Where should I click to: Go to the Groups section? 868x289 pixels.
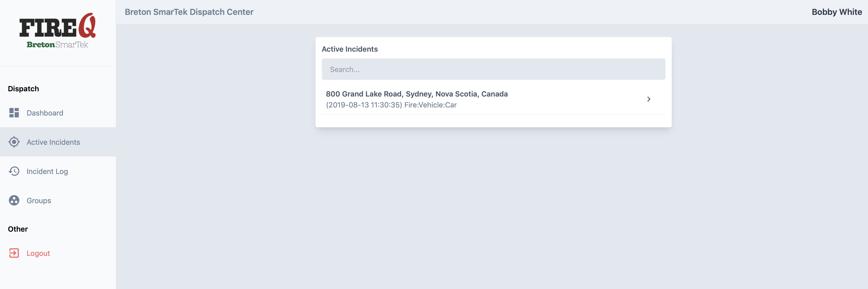[x=58, y=200]
